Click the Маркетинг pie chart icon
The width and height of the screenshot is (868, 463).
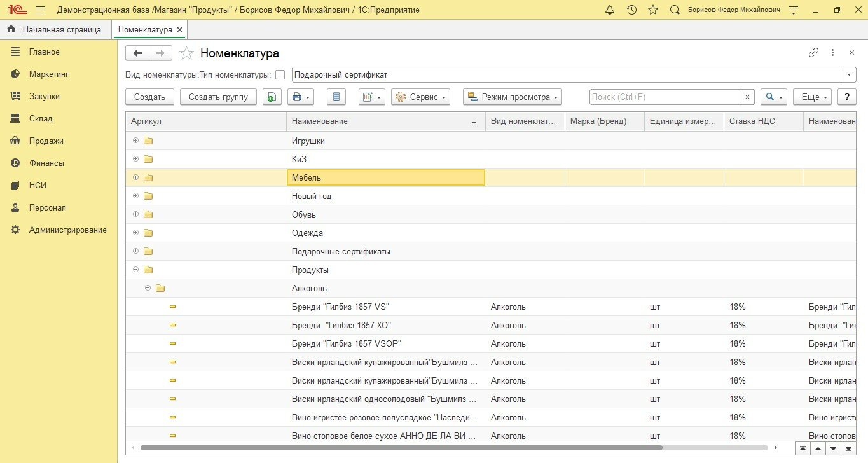(x=16, y=74)
